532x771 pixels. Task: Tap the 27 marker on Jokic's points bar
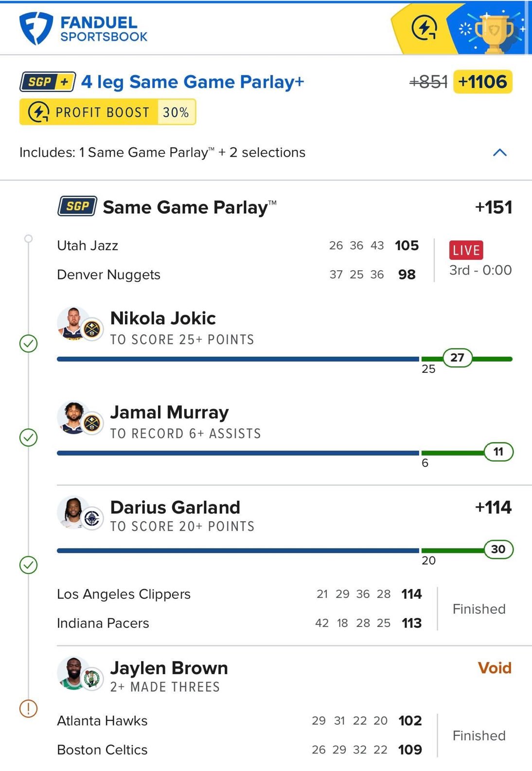(x=457, y=358)
